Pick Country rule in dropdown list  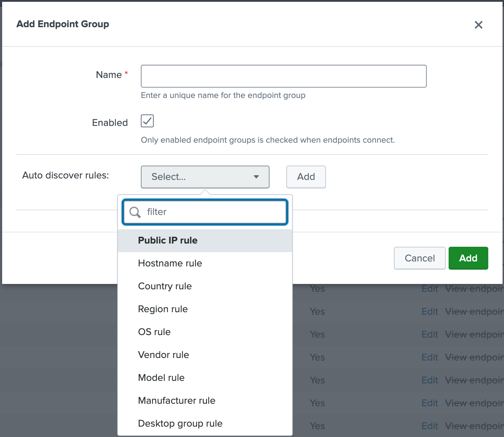(x=165, y=286)
